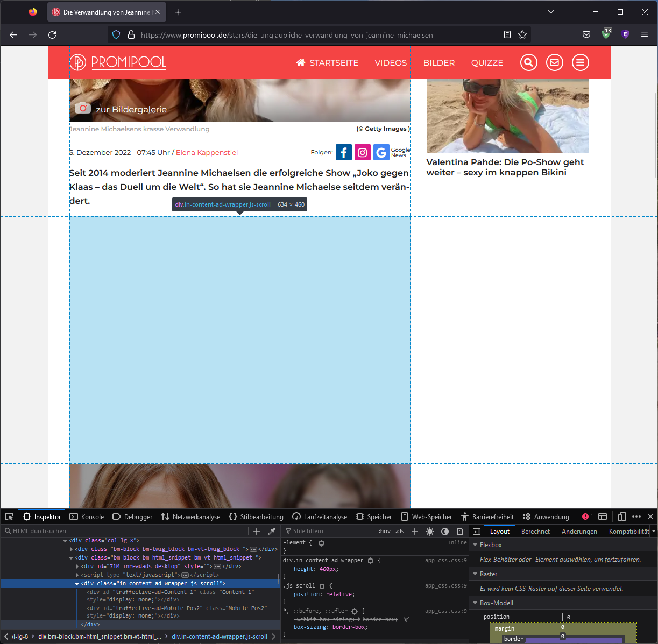658x644 pixels.
Task: Select the element picker tool in DevTools
Action: pyautogui.click(x=9, y=516)
